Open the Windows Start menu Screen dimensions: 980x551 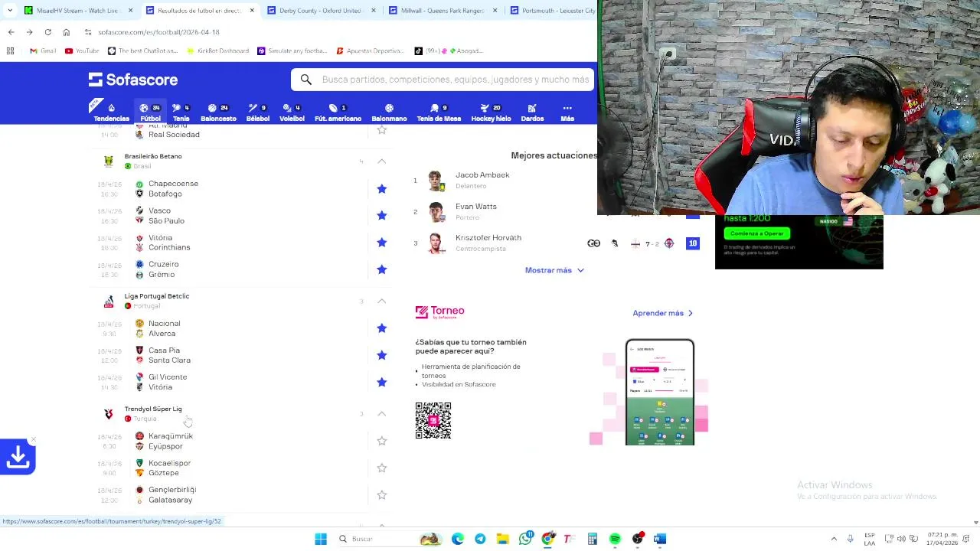coord(321,539)
